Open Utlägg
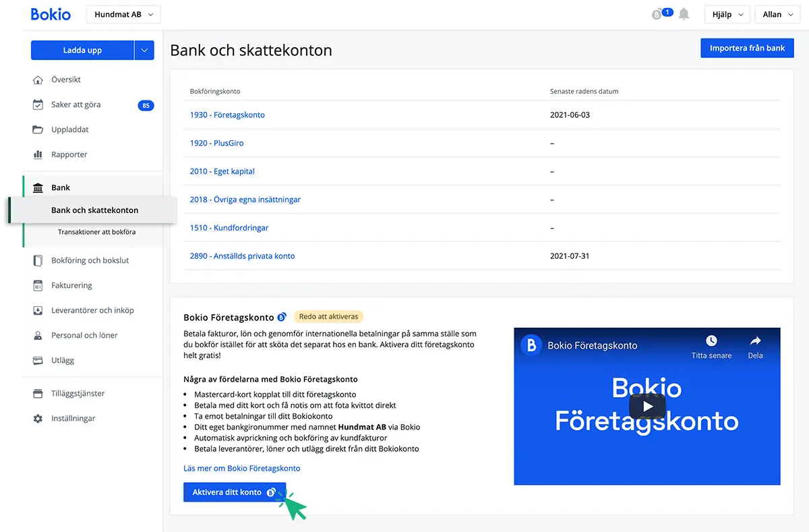 [x=63, y=360]
